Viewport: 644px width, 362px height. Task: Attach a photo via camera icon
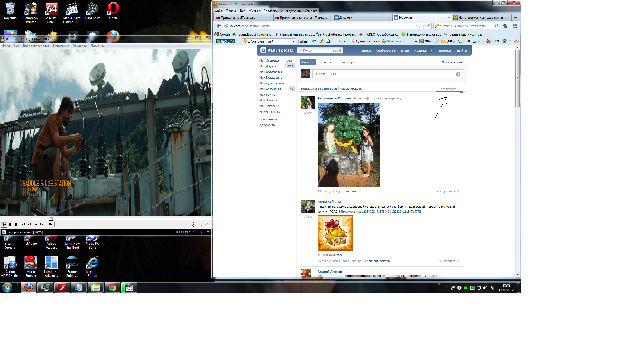pyautogui.click(x=458, y=74)
